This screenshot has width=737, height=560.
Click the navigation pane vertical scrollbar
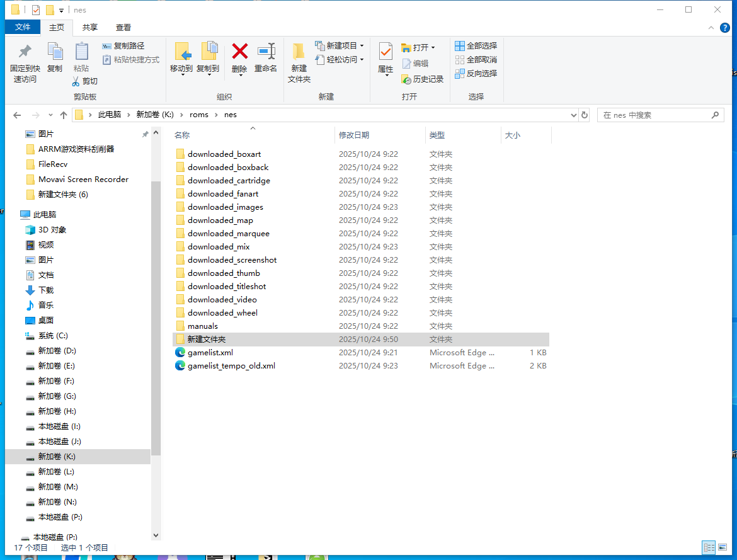[156, 315]
